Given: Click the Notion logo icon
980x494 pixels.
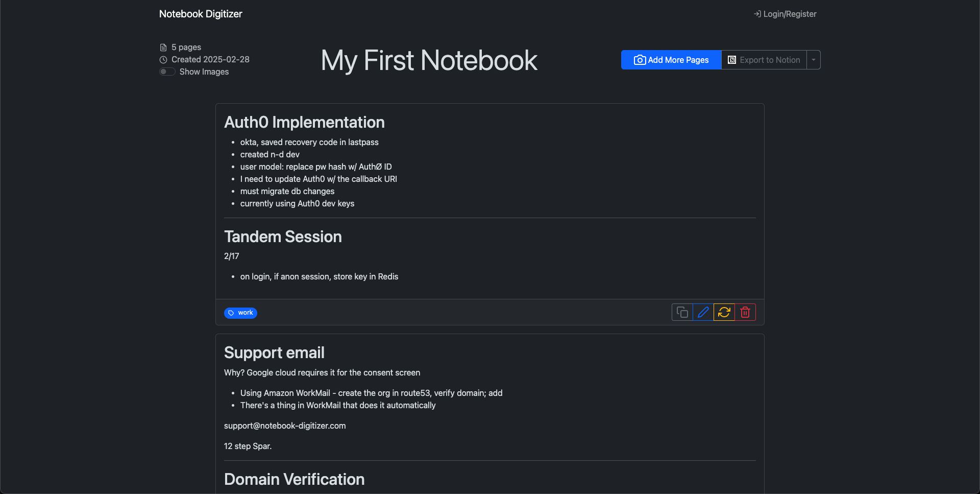Looking at the screenshot, I should coord(731,60).
